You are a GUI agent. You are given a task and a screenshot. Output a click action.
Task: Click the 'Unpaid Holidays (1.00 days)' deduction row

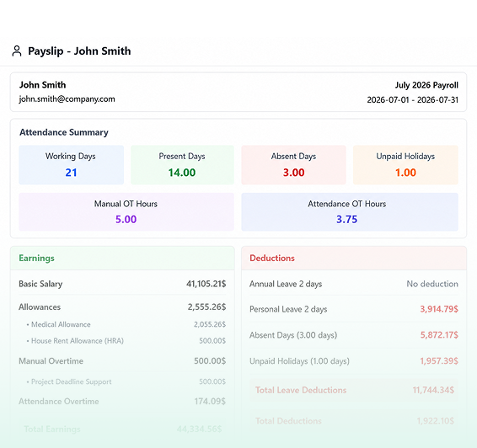(354, 361)
